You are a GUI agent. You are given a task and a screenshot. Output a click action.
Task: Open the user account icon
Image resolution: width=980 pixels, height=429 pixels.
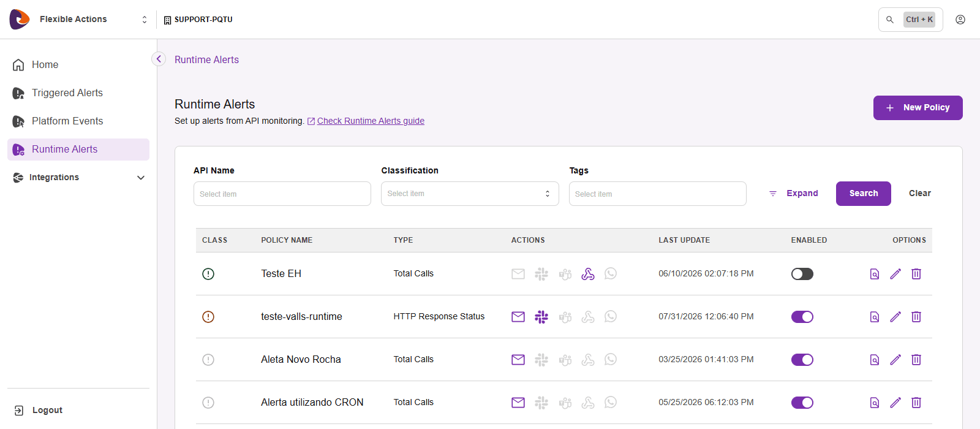tap(960, 20)
